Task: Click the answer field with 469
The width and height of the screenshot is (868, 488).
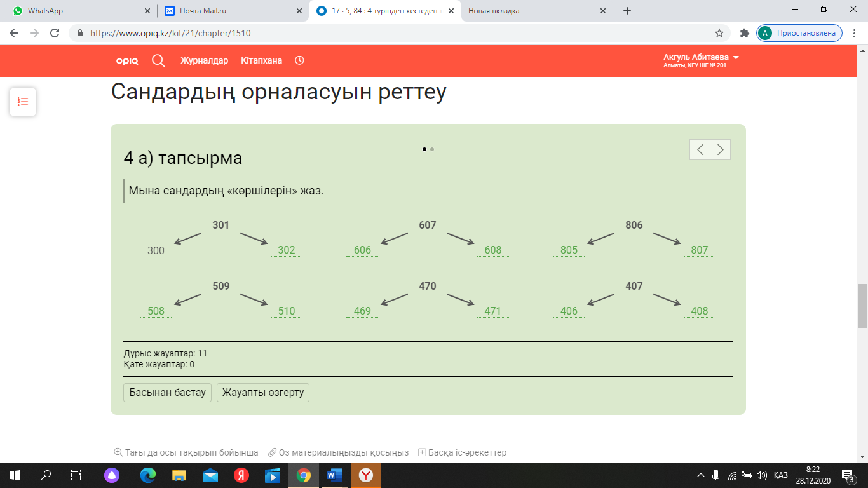Action: [362, 311]
